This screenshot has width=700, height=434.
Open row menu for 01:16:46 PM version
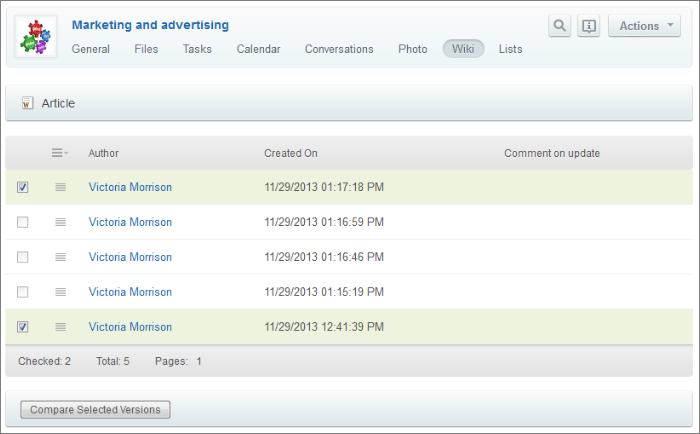coord(60,257)
